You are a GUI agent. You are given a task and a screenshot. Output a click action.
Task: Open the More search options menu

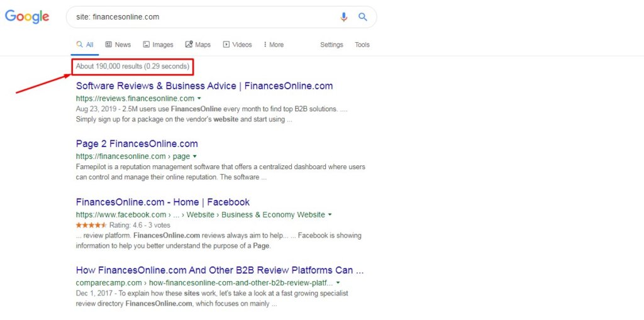(274, 45)
